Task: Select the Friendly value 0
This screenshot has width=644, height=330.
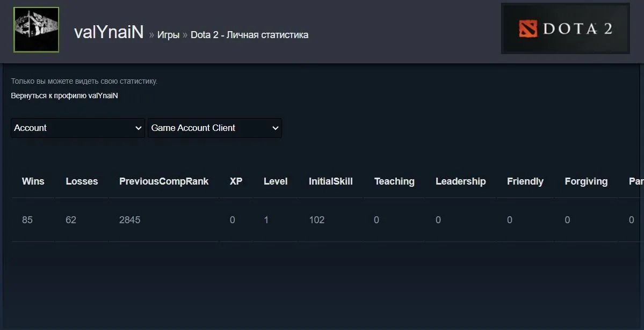Action: click(x=510, y=220)
